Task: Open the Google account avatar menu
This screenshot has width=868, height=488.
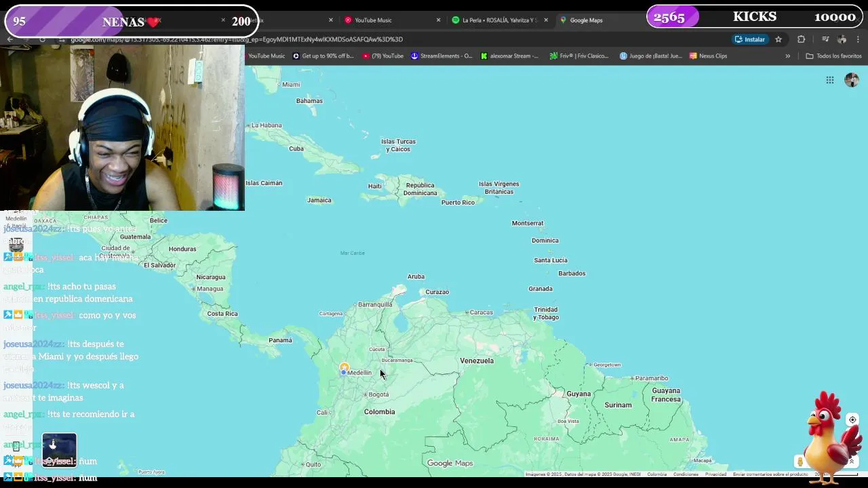Action: point(852,80)
